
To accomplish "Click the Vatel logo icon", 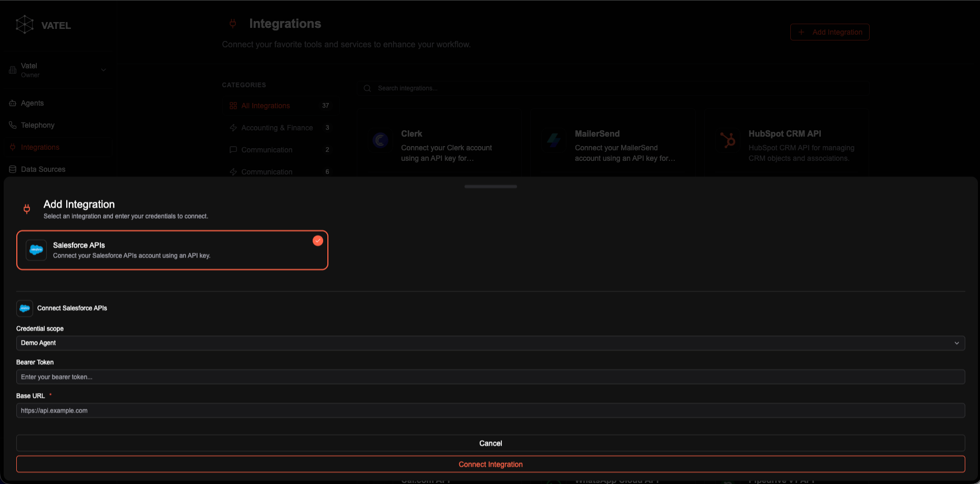I will (25, 25).
